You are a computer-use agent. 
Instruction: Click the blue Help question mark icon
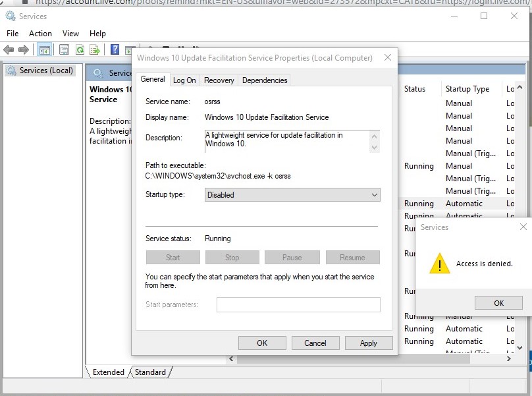coord(115,49)
